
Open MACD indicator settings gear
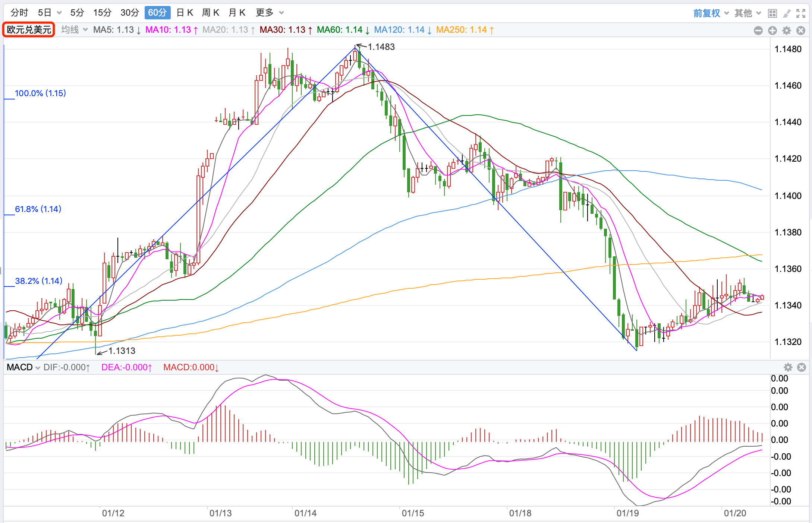(788, 367)
